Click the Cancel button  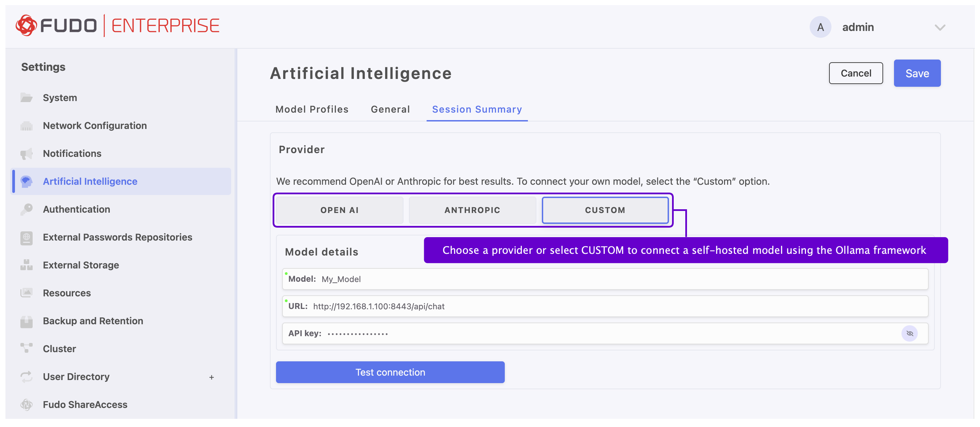point(856,73)
